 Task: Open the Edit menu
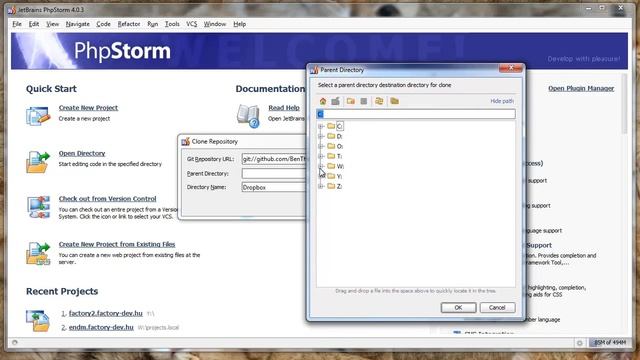tap(34, 24)
